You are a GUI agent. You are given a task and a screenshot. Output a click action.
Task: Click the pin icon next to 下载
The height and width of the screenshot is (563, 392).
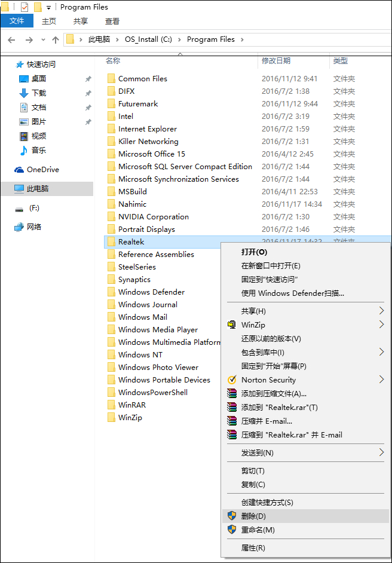click(88, 93)
